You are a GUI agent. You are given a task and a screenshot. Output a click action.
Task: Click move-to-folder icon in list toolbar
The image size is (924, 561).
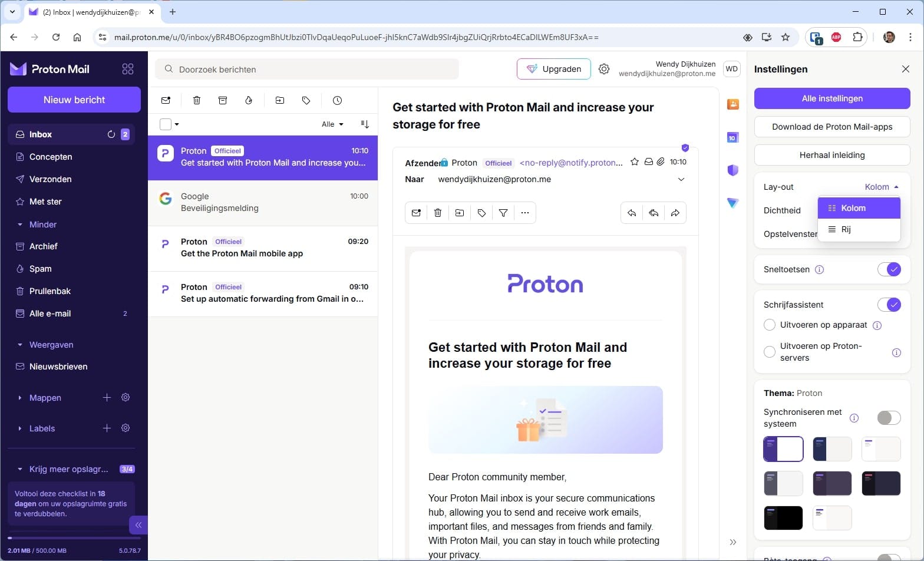pos(280,100)
